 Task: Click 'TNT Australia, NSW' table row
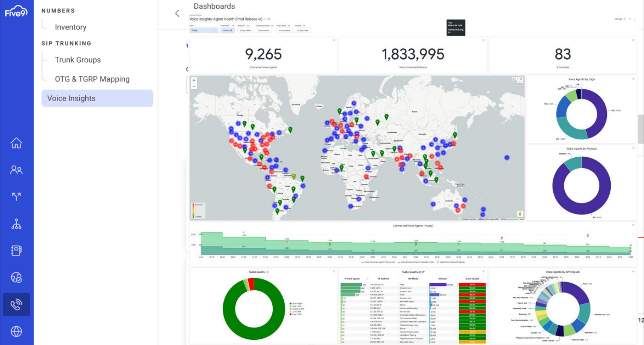click(413, 318)
